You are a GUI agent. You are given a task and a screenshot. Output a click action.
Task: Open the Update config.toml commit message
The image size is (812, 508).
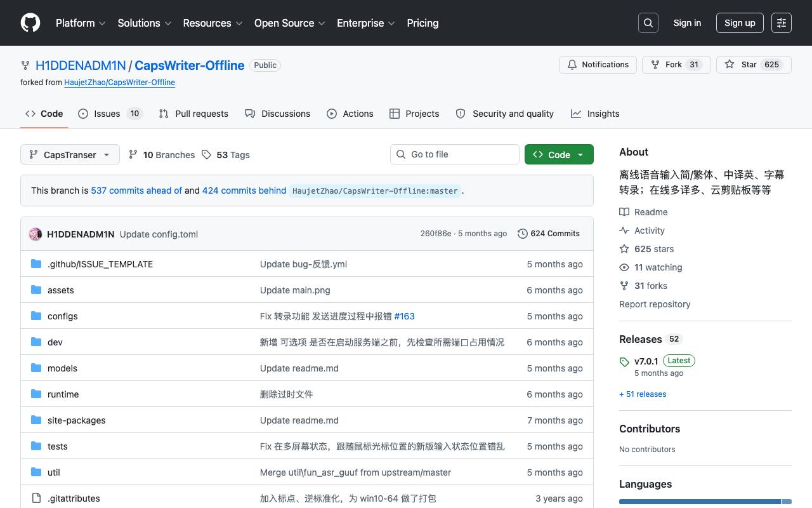click(x=159, y=234)
